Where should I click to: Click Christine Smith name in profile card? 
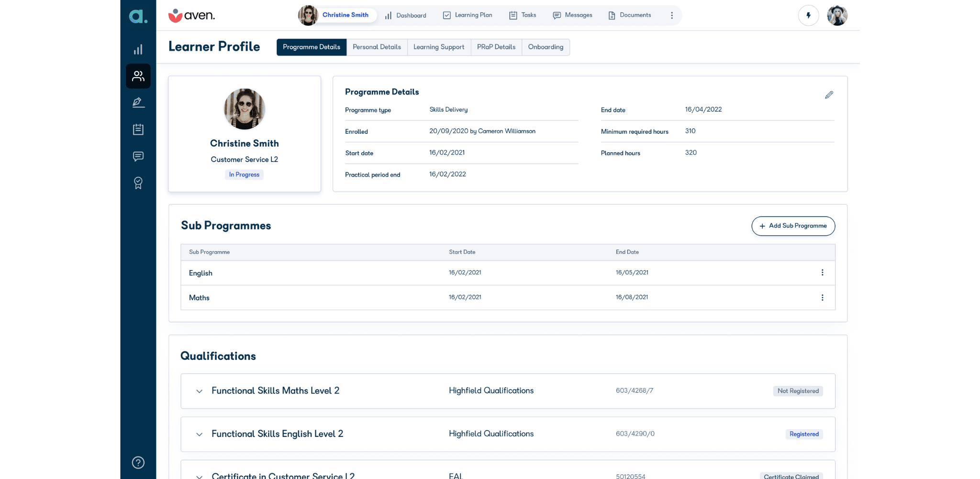point(245,144)
